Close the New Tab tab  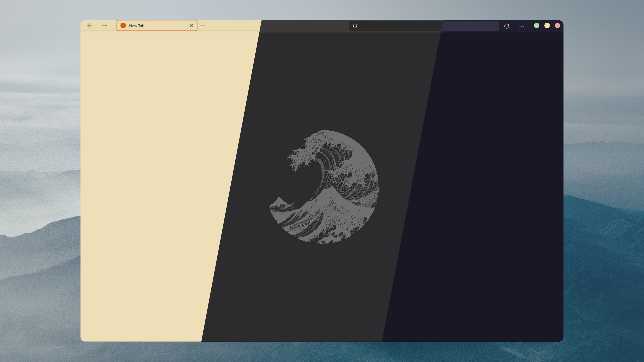pyautogui.click(x=192, y=25)
